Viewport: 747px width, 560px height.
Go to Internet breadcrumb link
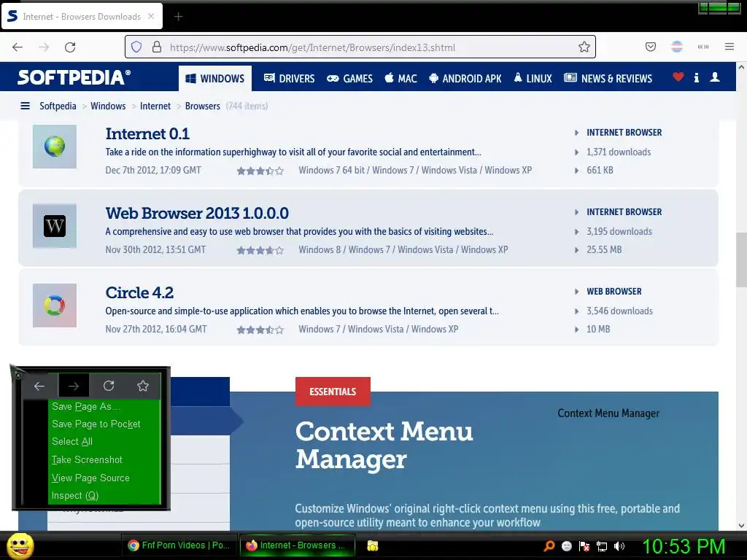(155, 106)
